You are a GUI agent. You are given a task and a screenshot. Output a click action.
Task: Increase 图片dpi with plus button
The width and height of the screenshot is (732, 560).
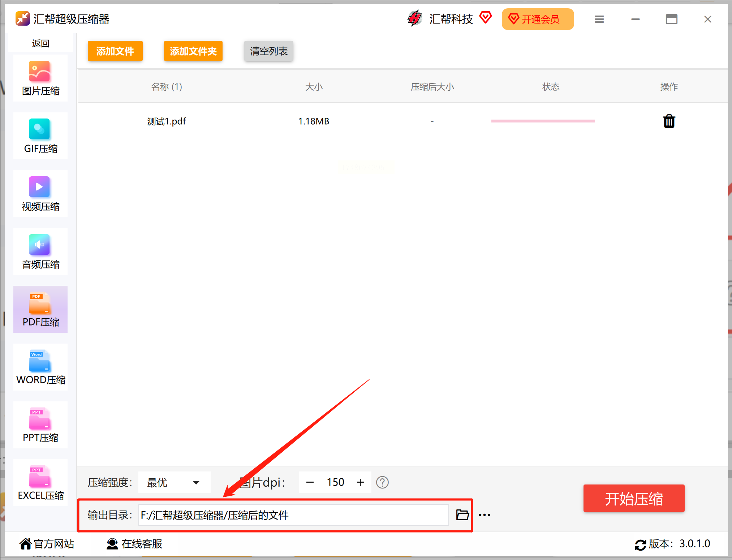point(361,482)
